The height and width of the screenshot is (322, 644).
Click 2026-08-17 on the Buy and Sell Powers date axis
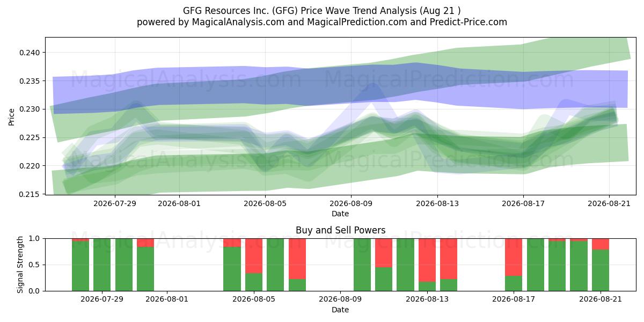[x=514, y=299]
